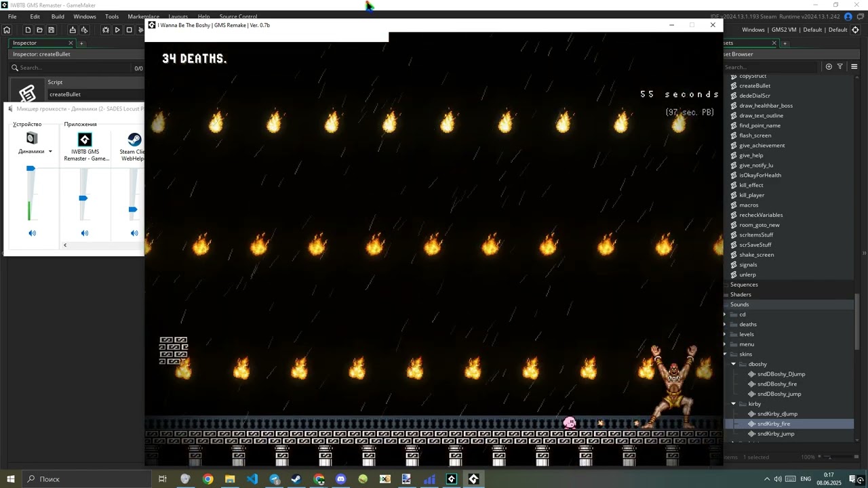The width and height of the screenshot is (868, 488).
Task: Add a new tab beside Assets
Action: point(785,43)
